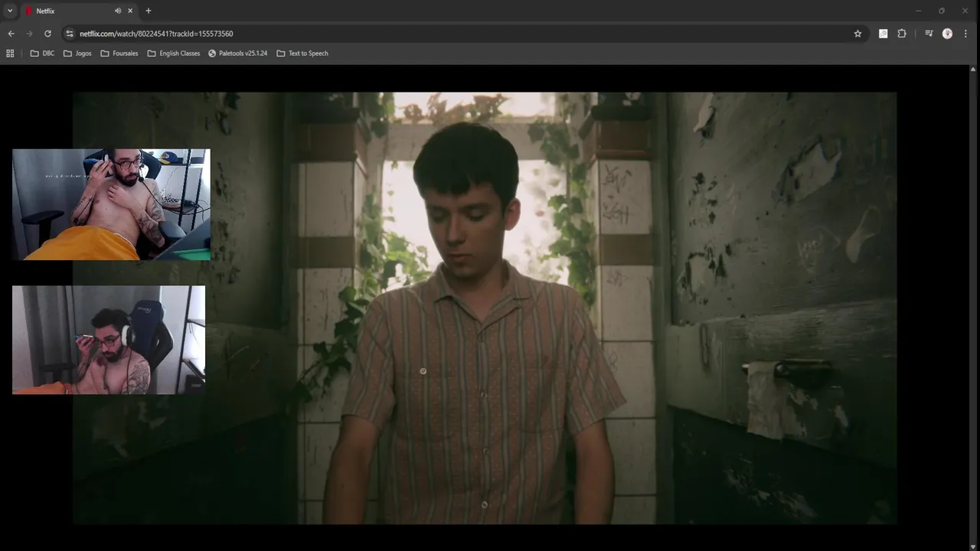Click the Netflix video player area
The width and height of the screenshot is (980, 551).
click(485, 308)
